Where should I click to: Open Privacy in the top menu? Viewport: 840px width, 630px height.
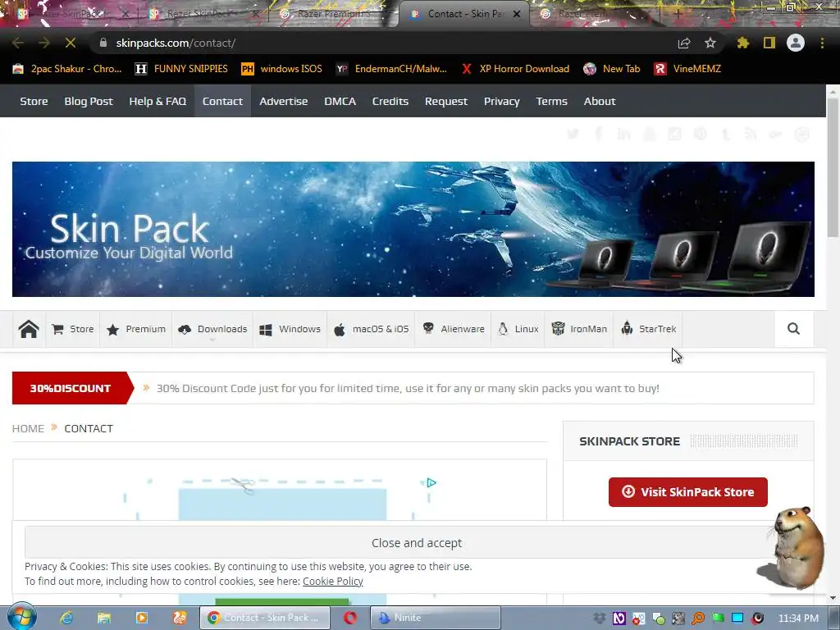[x=501, y=101]
